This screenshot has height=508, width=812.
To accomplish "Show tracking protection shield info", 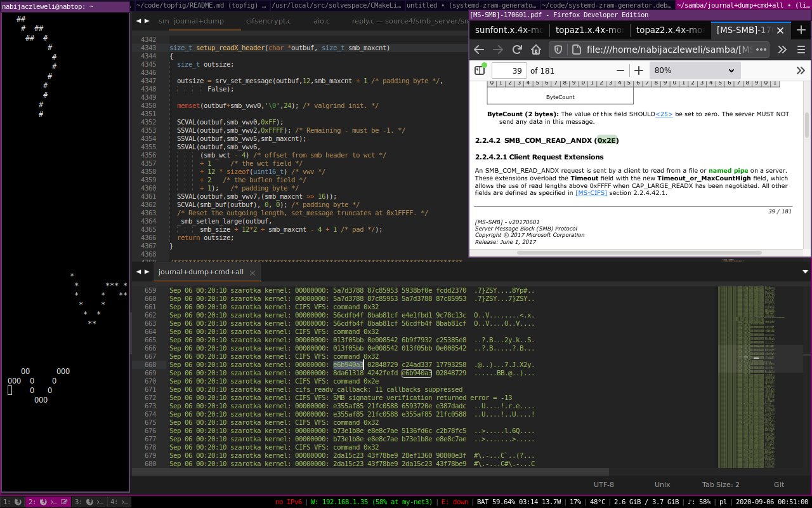I will (558, 50).
